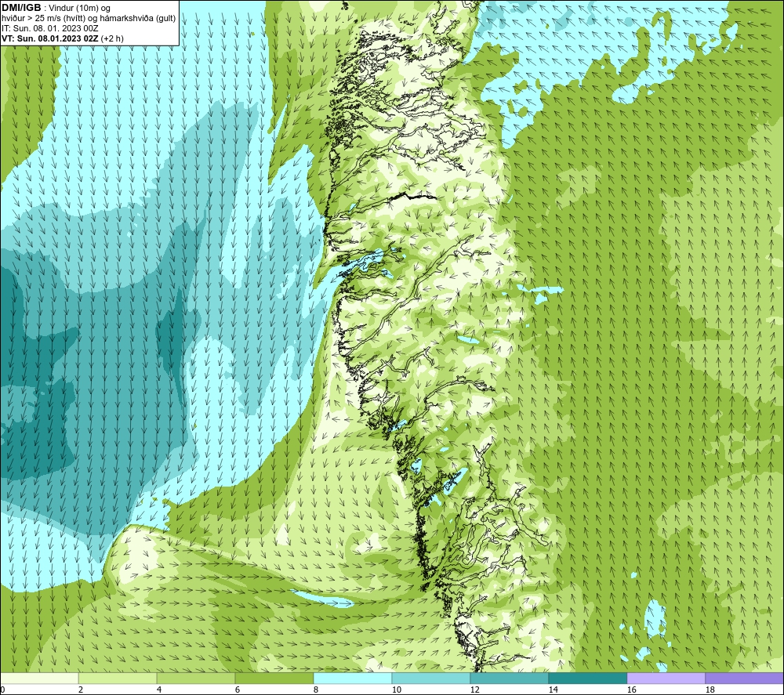Click the 18+ m/s purple swatch
The width and height of the screenshot is (784, 695).
click(744, 679)
